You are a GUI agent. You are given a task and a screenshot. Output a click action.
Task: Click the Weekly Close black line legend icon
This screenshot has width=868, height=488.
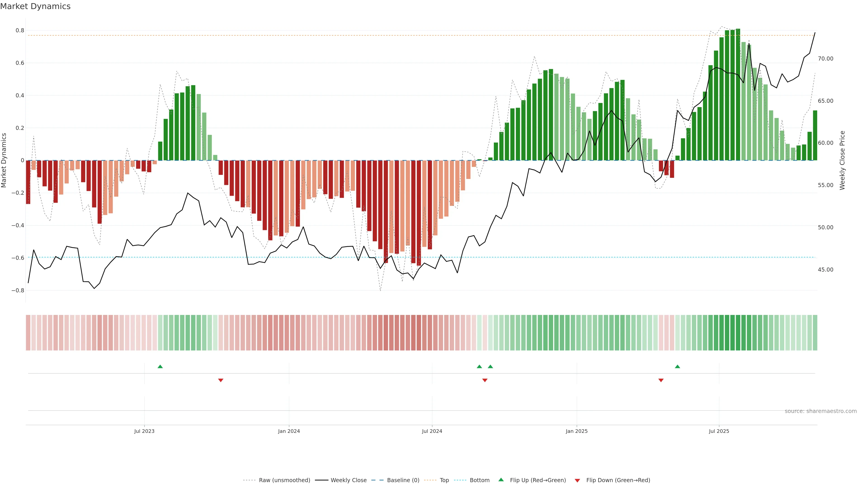(x=321, y=480)
